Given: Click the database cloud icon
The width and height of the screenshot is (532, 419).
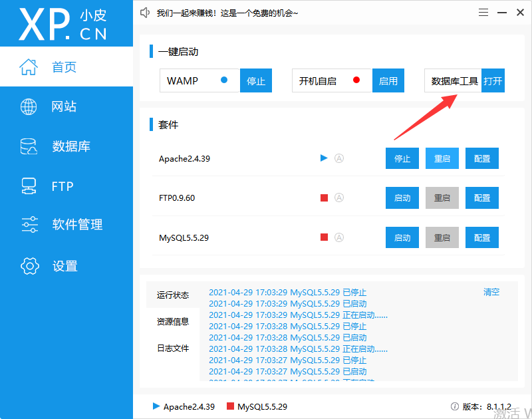Looking at the screenshot, I should click(x=29, y=146).
